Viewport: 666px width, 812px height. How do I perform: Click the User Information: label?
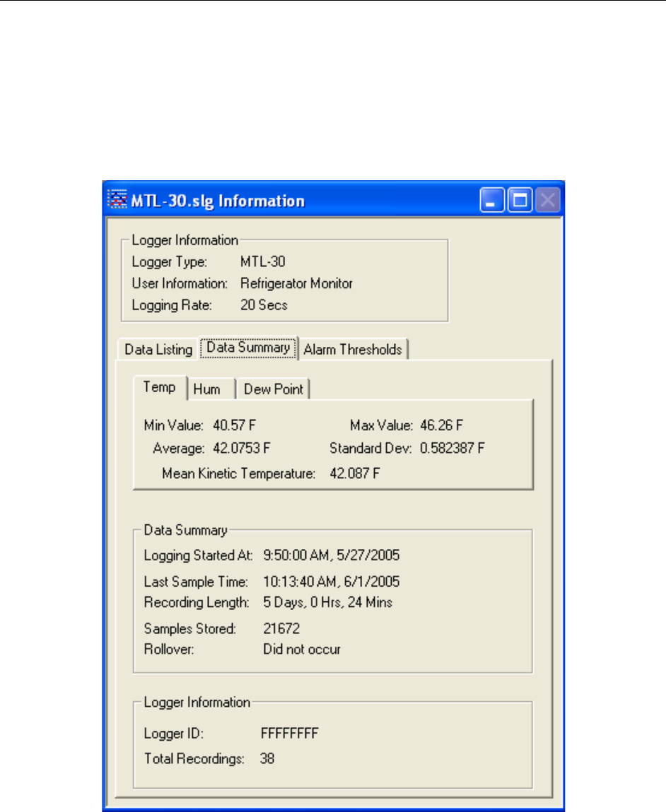(180, 283)
